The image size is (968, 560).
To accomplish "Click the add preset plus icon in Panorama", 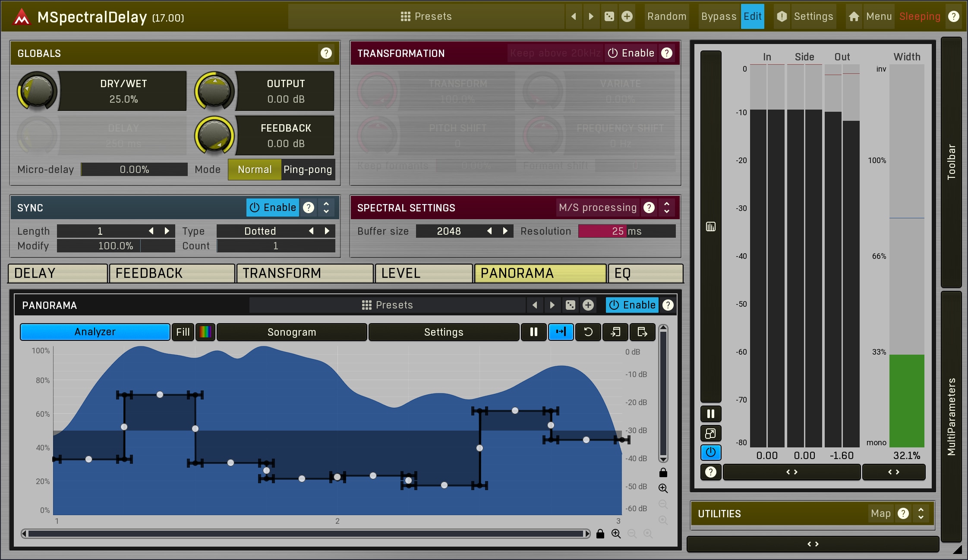I will tap(588, 305).
